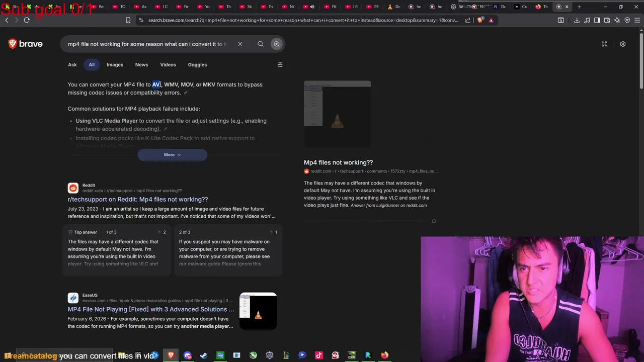
Task: Switch to the Ask tab
Action: point(72,64)
